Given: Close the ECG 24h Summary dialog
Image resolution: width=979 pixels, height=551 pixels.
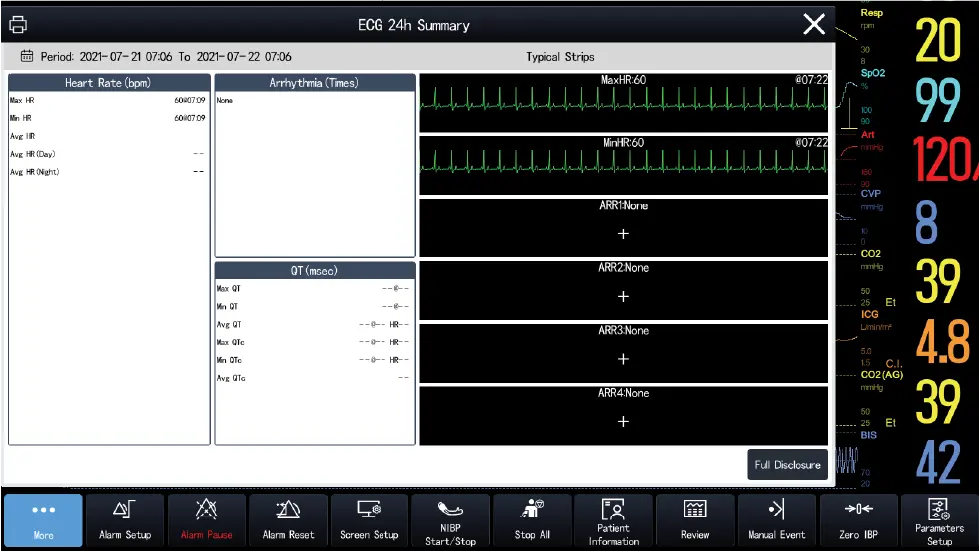Looking at the screenshot, I should 814,25.
